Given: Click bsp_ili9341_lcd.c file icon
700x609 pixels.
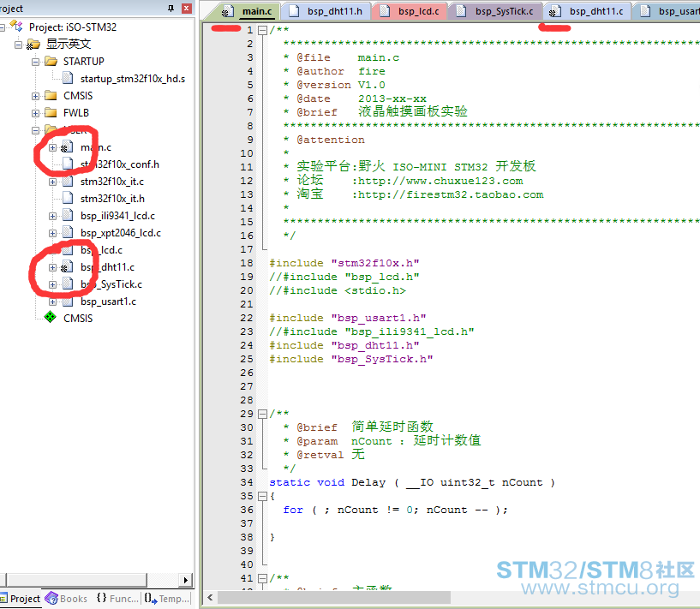Looking at the screenshot, I should [x=68, y=216].
